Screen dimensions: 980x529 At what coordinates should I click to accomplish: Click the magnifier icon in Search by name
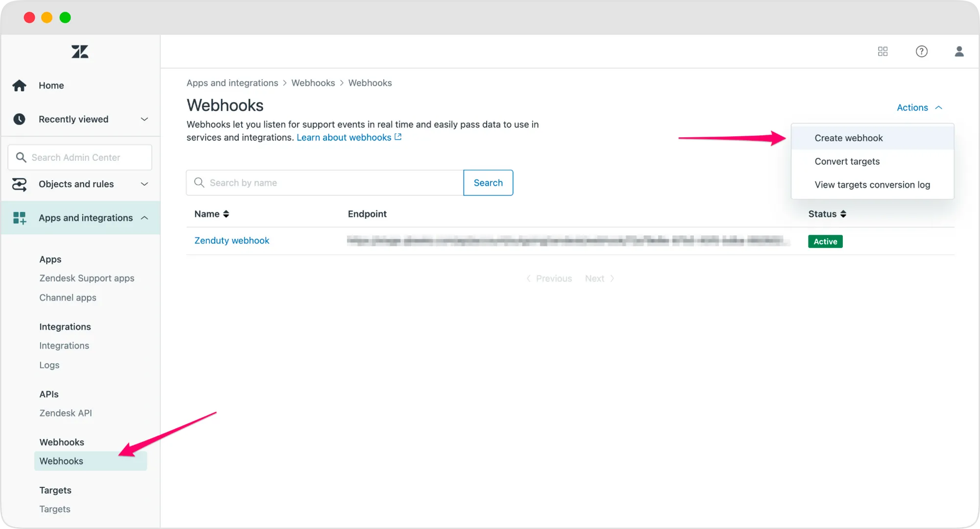pos(199,182)
